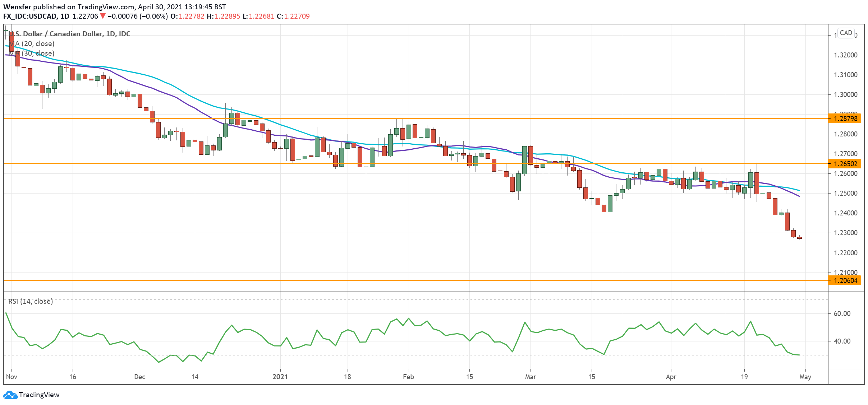Click the 1.30000 price scale label
Viewport: 868px width, 405px height.
click(845, 94)
